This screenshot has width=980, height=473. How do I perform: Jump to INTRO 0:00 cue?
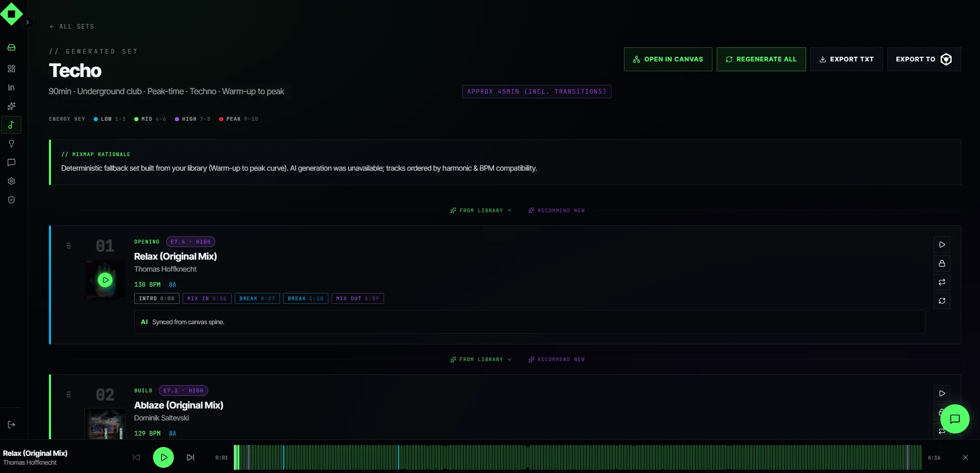click(157, 299)
